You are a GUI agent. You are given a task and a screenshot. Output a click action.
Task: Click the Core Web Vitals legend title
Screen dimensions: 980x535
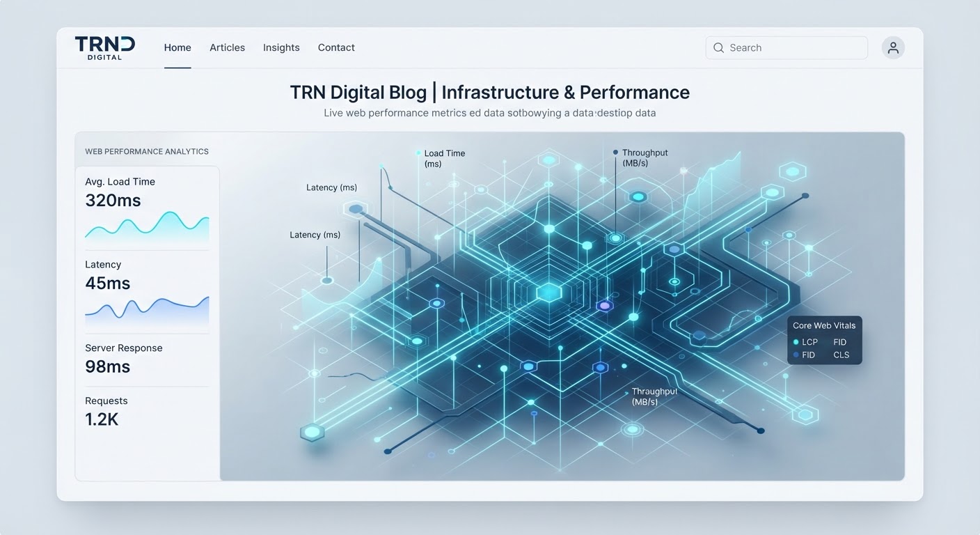[x=824, y=325]
